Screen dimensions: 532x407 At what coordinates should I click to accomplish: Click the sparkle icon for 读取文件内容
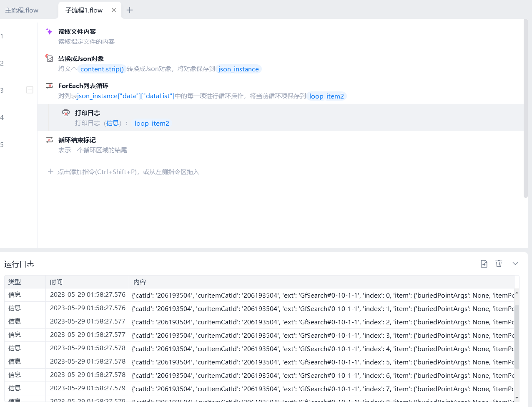click(x=49, y=32)
